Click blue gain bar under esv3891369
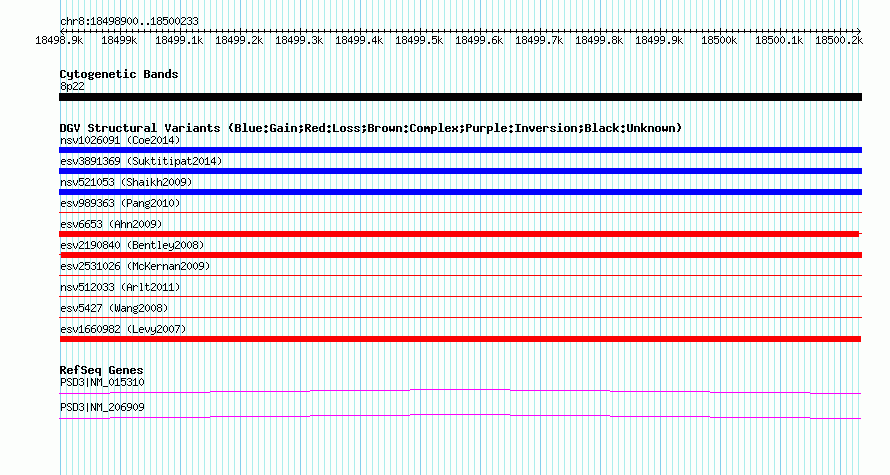This screenshot has height=475, width=890. click(460, 171)
